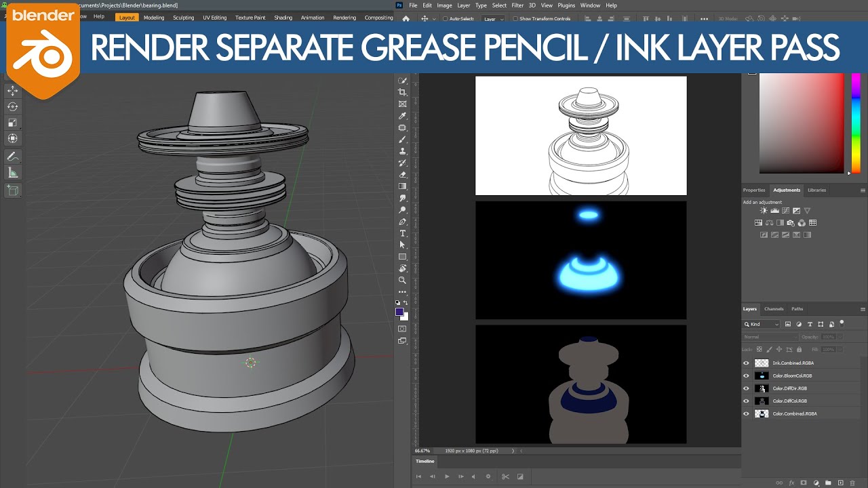Enable Show Transform Controls in options bar
This screenshot has width=868, height=488.
point(515,18)
